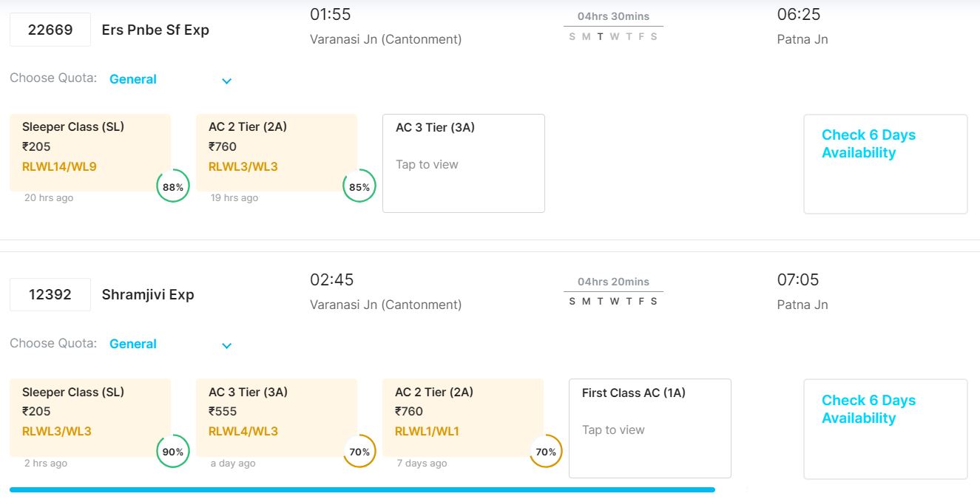Click the blue horizontal progress bar at bottom
The image size is (980, 502).
pyautogui.click(x=362, y=489)
